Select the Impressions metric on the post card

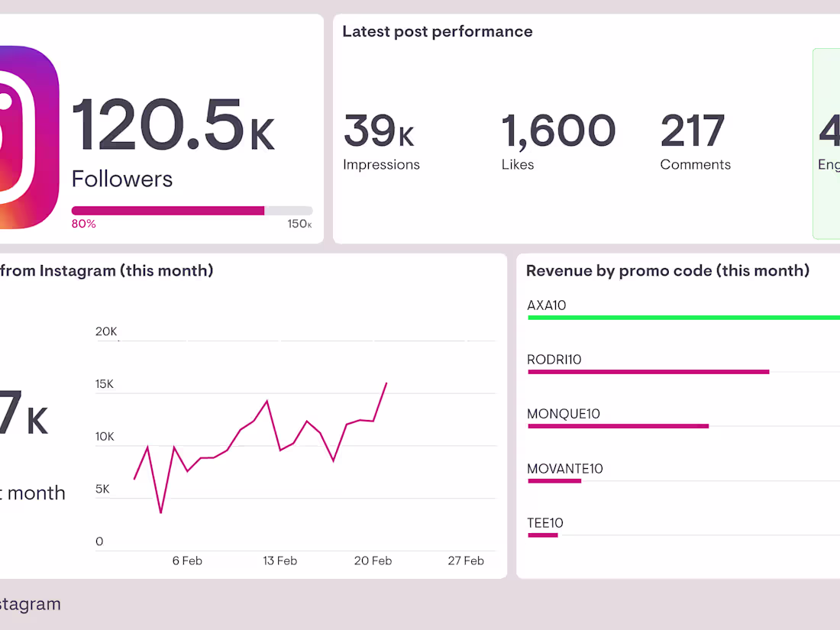click(381, 141)
